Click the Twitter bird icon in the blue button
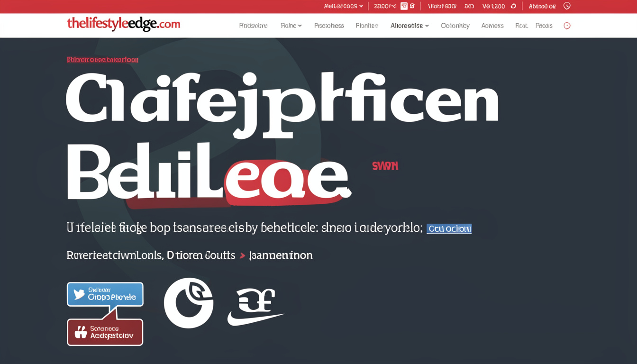 click(x=79, y=294)
